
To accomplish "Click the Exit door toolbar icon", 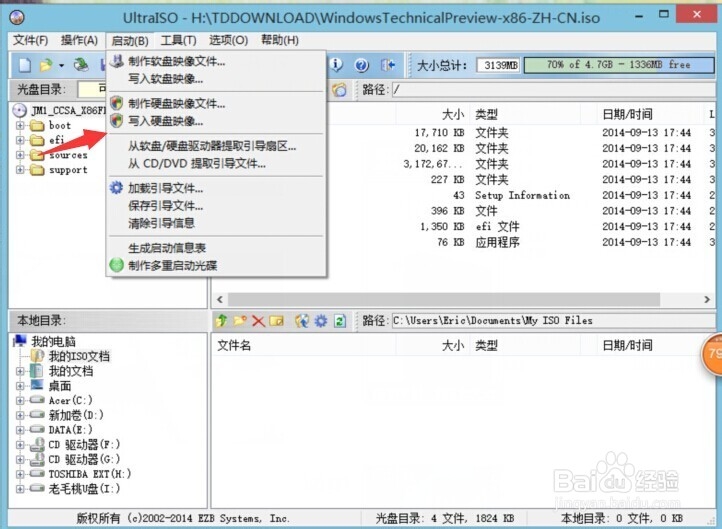I will (388, 65).
